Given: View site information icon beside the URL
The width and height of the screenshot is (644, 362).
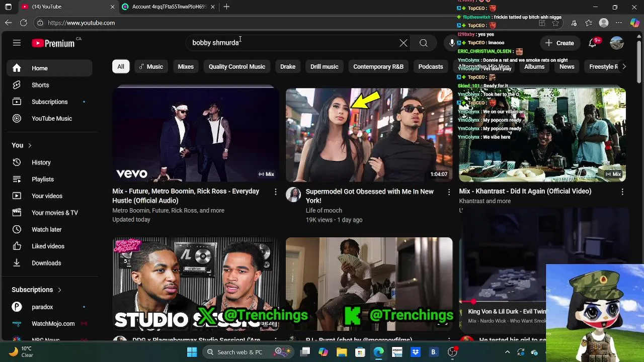Looking at the screenshot, I should (40, 23).
